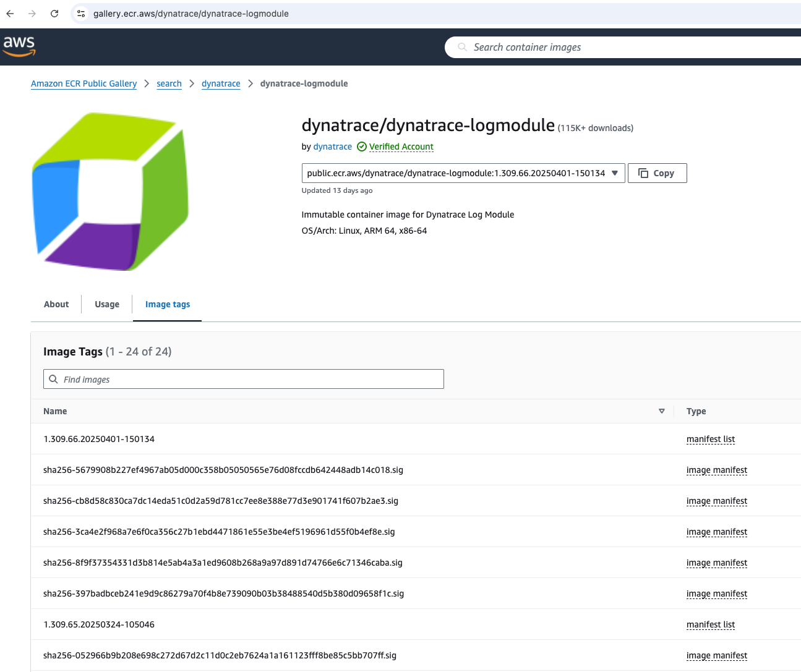Click the AWS logo

coord(19,46)
